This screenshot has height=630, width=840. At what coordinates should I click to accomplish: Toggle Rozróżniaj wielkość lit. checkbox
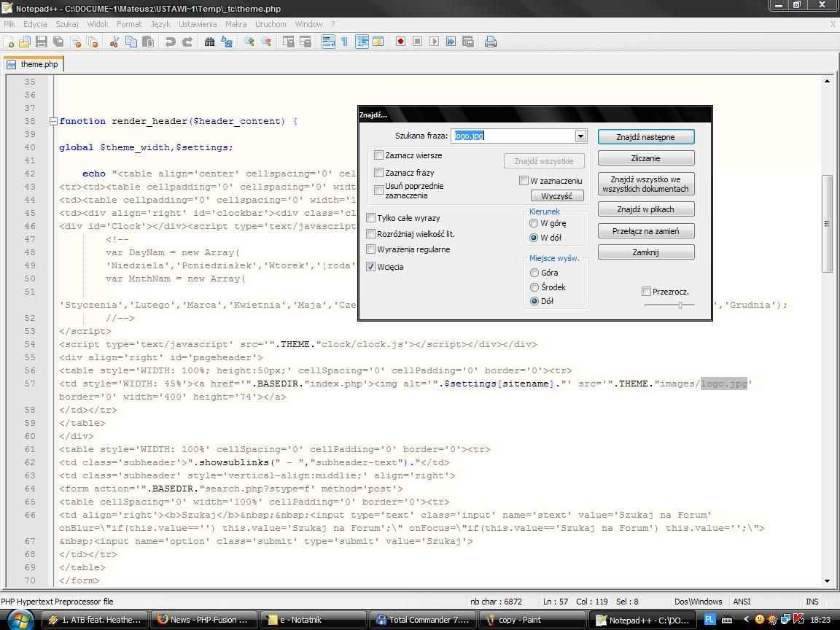tap(370, 233)
